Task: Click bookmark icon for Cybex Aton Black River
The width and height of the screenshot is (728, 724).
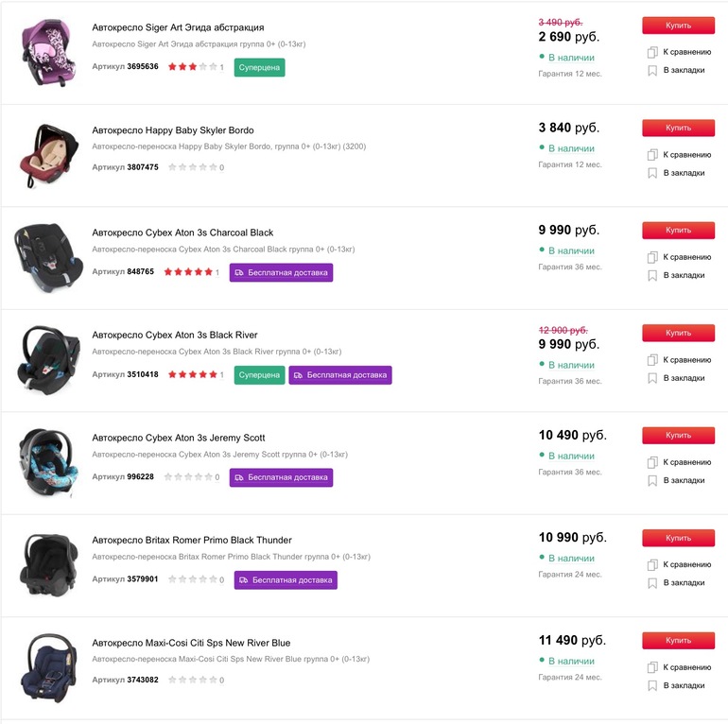Action: coord(652,378)
